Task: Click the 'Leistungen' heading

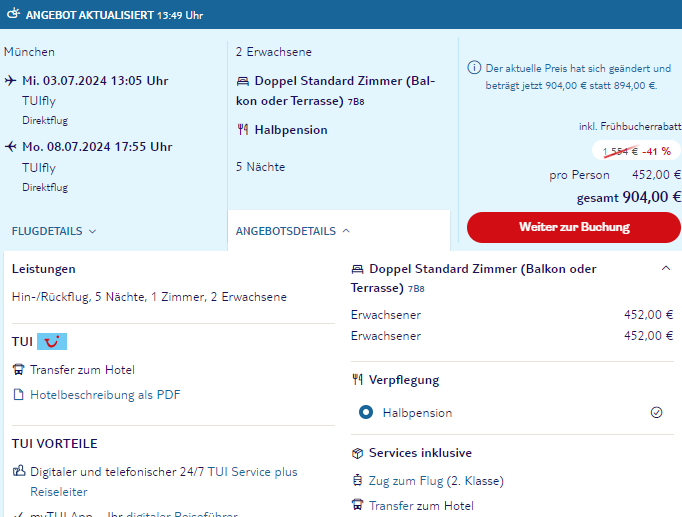Action: click(43, 269)
